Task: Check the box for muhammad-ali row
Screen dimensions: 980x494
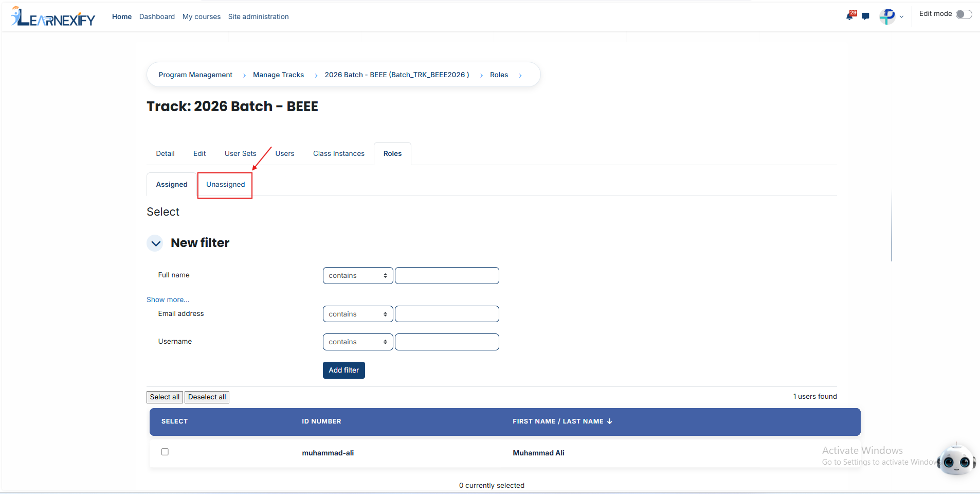Action: [165, 452]
